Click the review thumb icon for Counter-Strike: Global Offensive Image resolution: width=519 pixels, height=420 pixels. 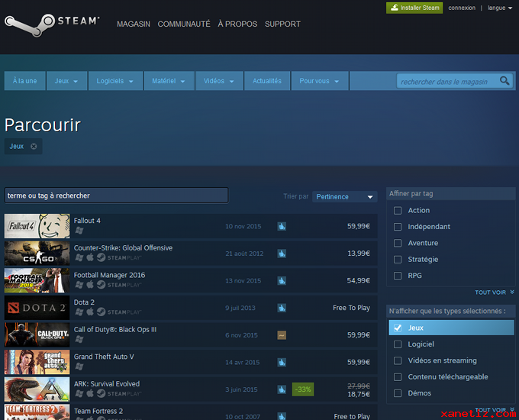[282, 254]
